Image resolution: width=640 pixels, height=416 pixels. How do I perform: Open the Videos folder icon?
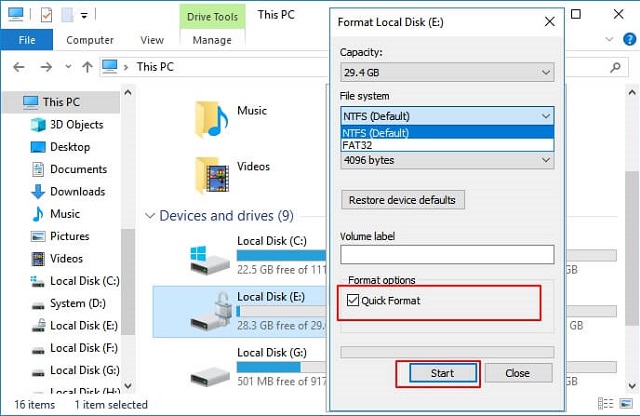pos(211,175)
